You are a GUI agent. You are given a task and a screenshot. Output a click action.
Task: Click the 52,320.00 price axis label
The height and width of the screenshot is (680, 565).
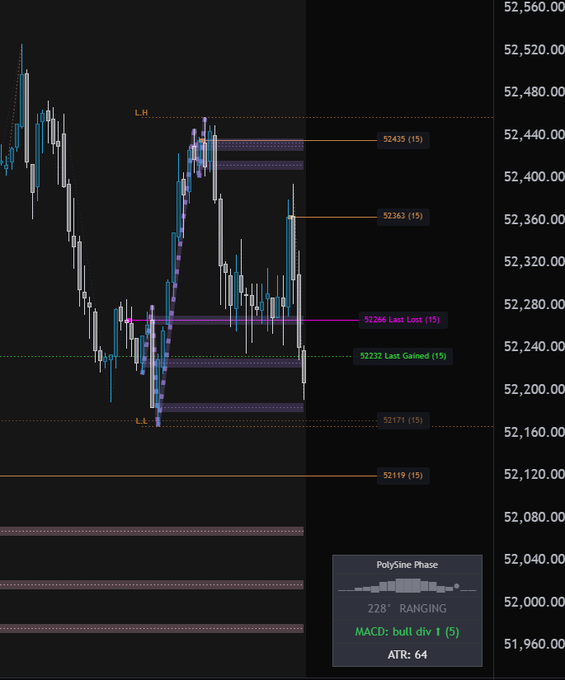click(534, 262)
